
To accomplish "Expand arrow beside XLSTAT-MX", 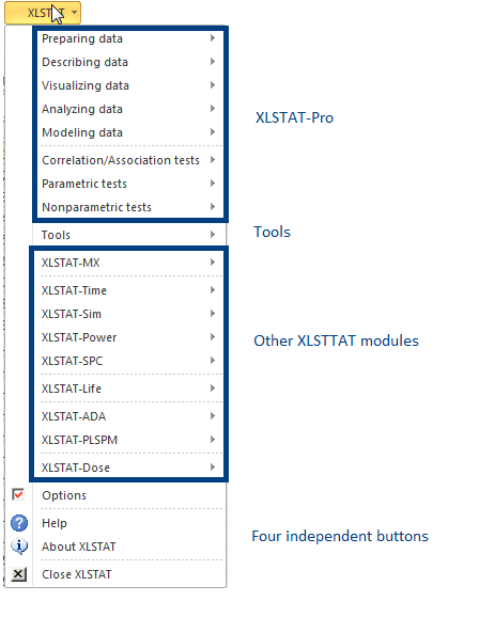I will pos(212,262).
